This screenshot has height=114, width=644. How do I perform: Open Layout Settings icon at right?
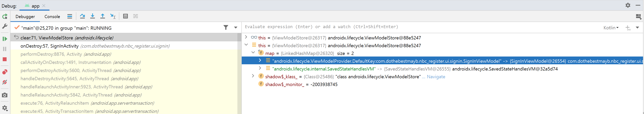pos(639,17)
